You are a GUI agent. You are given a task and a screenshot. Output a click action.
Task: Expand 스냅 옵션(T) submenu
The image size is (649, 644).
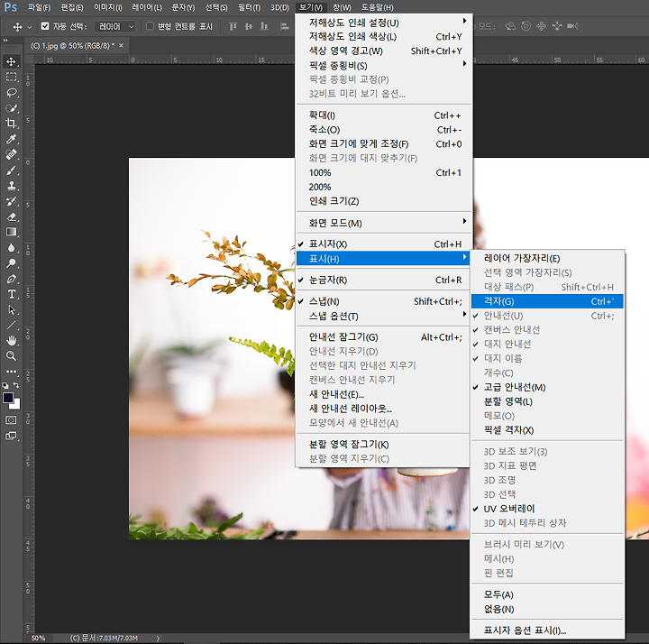(x=384, y=316)
